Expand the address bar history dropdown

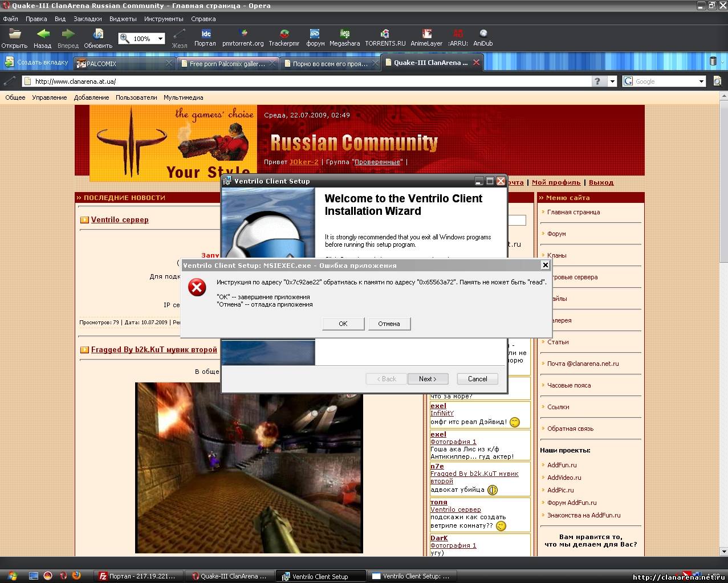click(x=612, y=81)
